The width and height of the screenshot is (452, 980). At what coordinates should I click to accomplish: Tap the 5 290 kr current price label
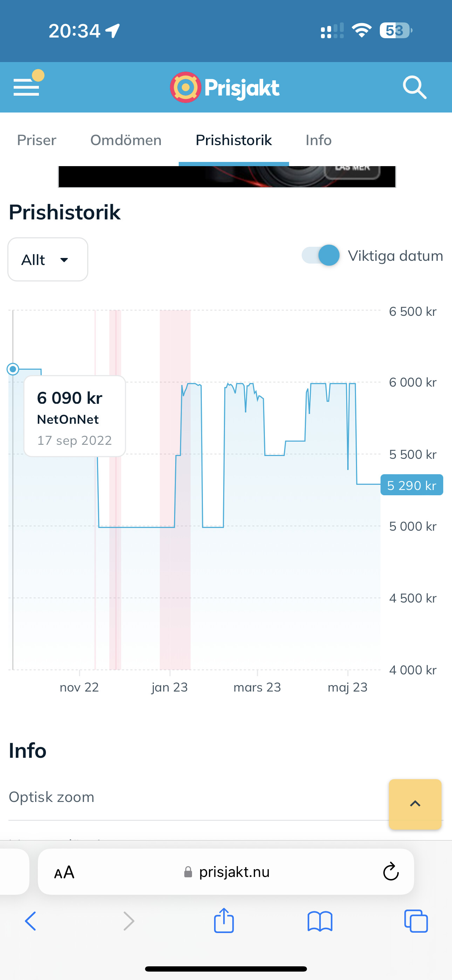(412, 485)
